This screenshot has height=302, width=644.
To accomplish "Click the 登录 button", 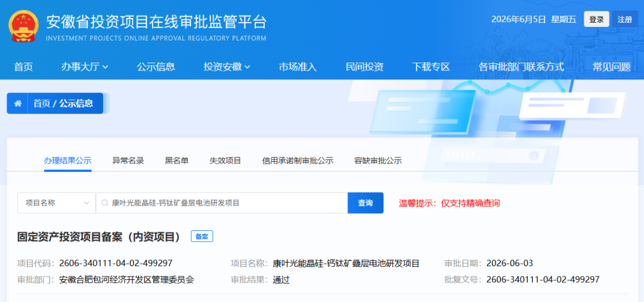I will (x=596, y=19).
